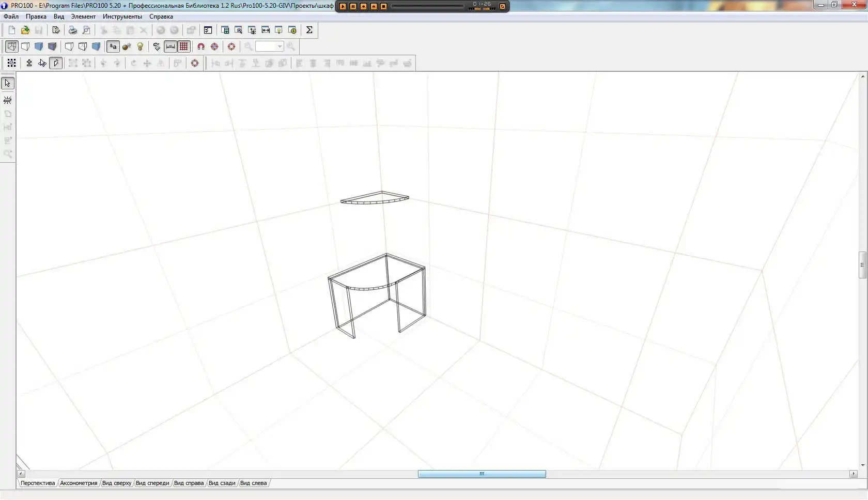This screenshot has width=868, height=500.
Task: Switch to the Вид сверху tab
Action: pos(116,483)
